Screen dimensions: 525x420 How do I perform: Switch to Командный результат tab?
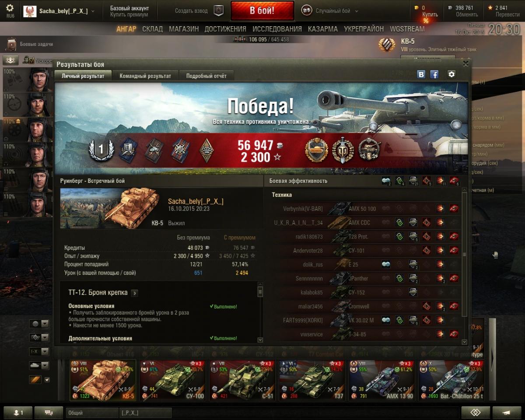[145, 76]
